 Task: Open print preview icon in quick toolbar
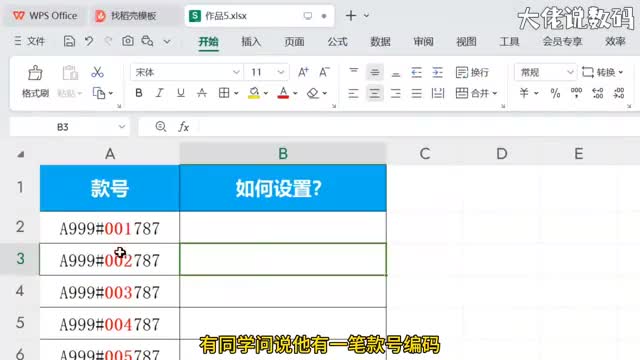point(147,41)
